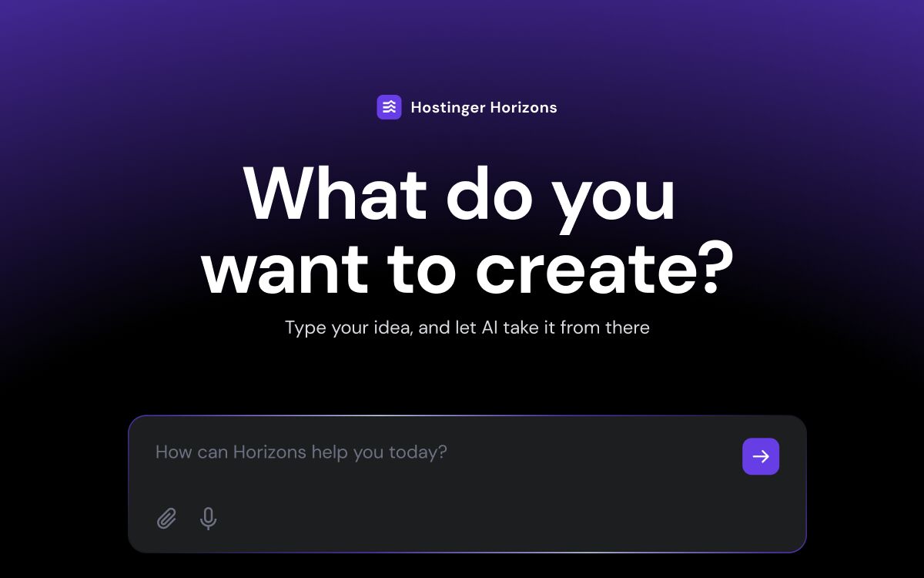
Task: Activate voice dictation via the mic icon
Action: coord(208,519)
